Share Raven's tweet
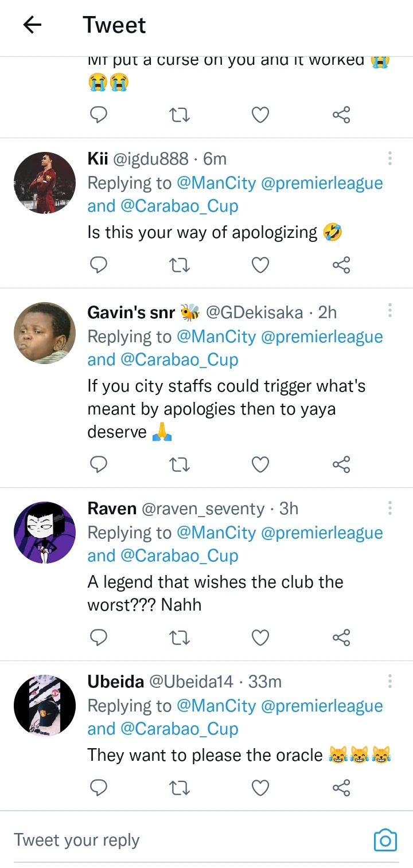This screenshot has height=868, width=413. point(341,638)
